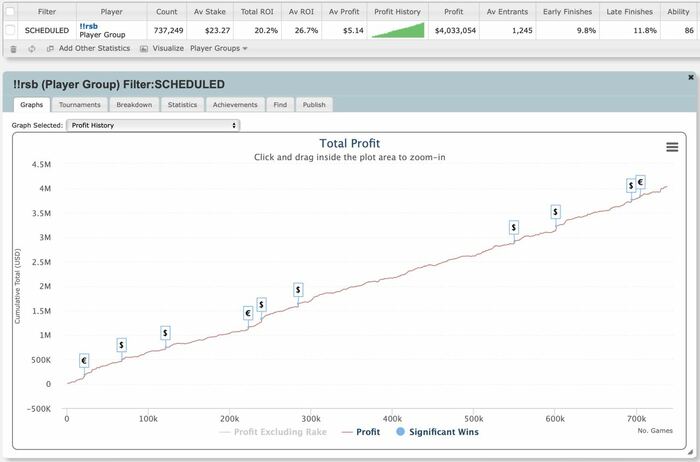Click the dollar win marker above 70k games

[121, 345]
